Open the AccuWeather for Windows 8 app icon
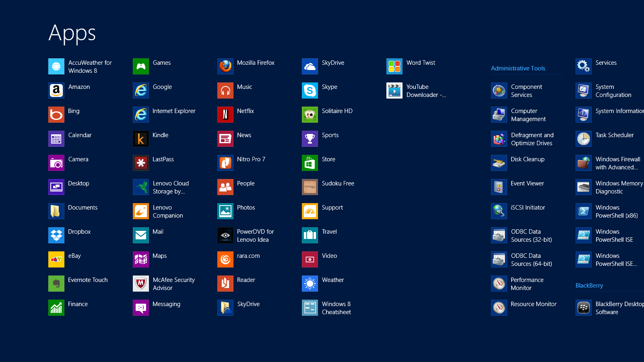 pos(56,66)
